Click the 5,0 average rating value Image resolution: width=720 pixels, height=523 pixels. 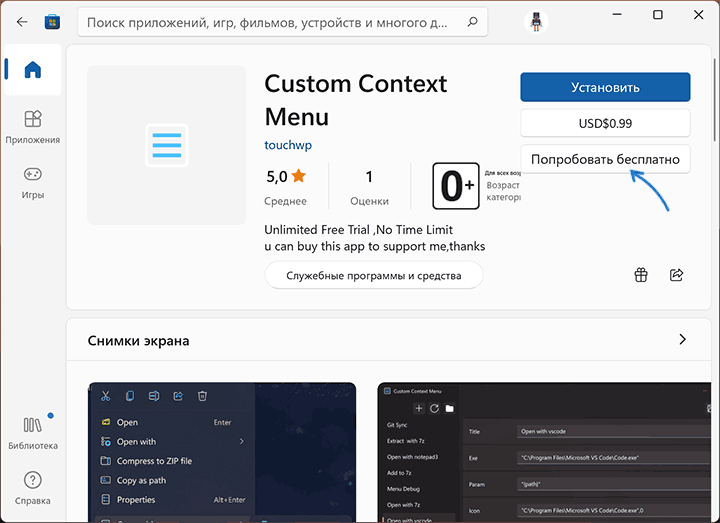(x=276, y=176)
